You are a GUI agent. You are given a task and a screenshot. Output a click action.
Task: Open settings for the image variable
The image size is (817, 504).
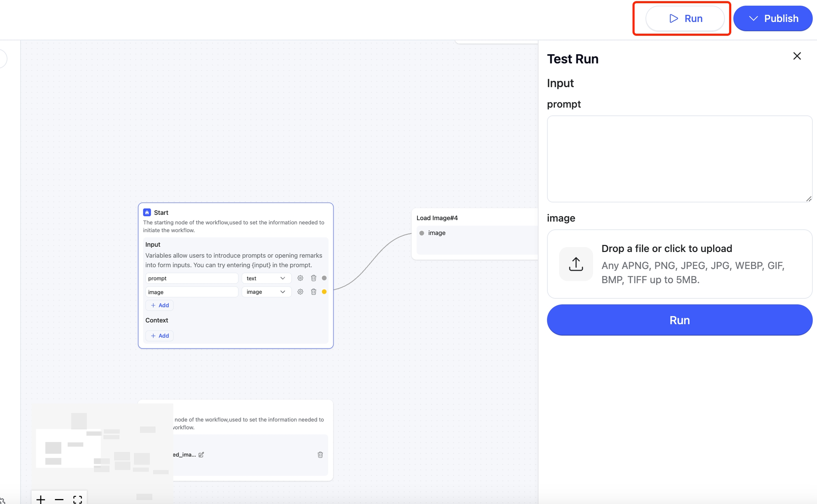point(300,292)
